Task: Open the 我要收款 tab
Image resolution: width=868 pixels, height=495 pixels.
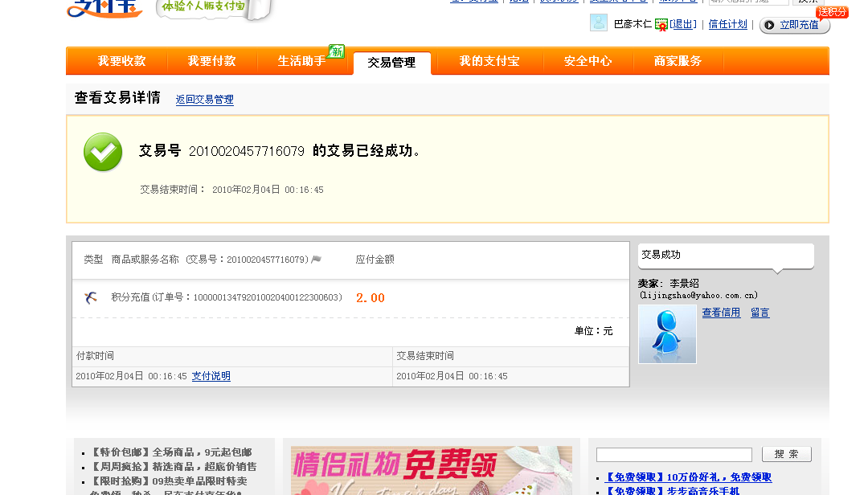Action: click(121, 61)
